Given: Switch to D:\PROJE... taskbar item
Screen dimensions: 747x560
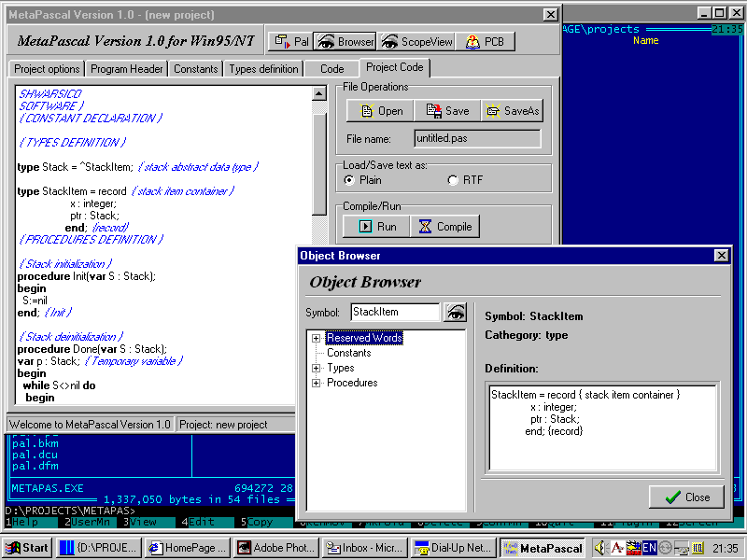Looking at the screenshot, I should tap(100, 548).
